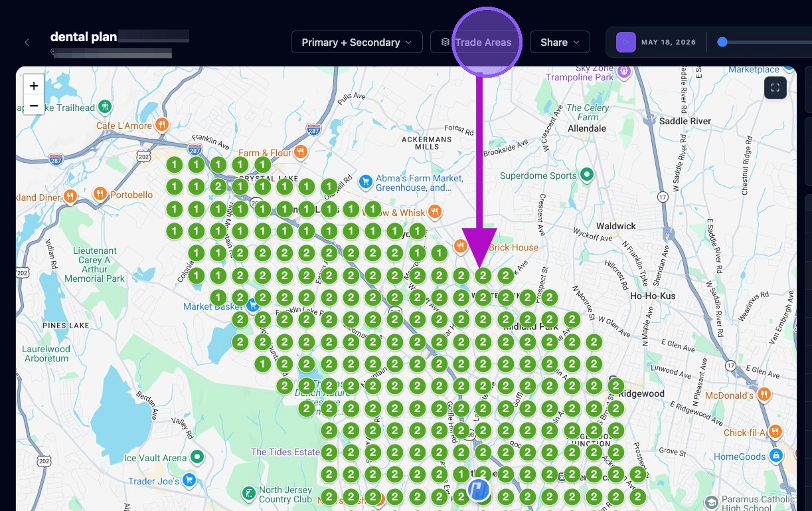
Task: Click the blue site location marker
Action: 479,490
